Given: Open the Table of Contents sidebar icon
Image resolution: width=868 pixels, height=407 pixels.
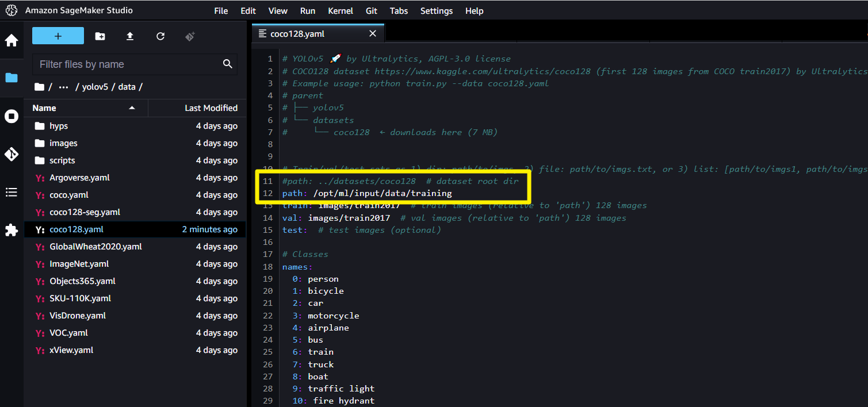Looking at the screenshot, I should coord(12,193).
